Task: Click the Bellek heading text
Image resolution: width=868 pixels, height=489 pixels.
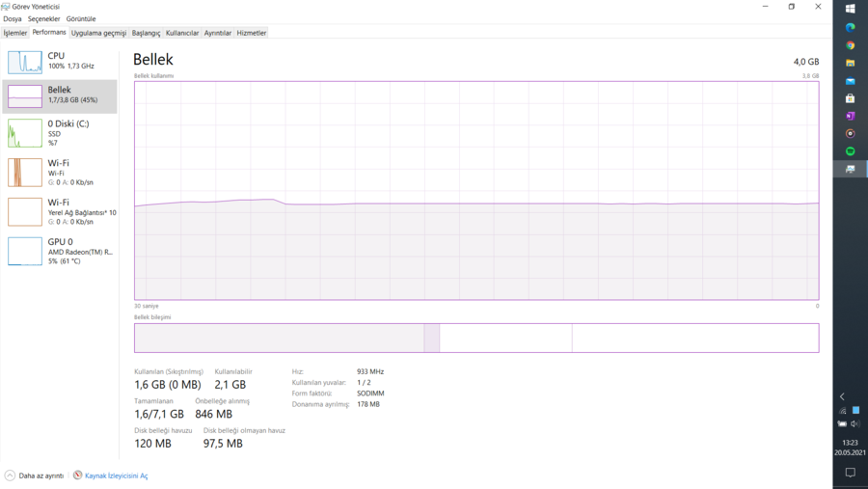Action: point(153,59)
